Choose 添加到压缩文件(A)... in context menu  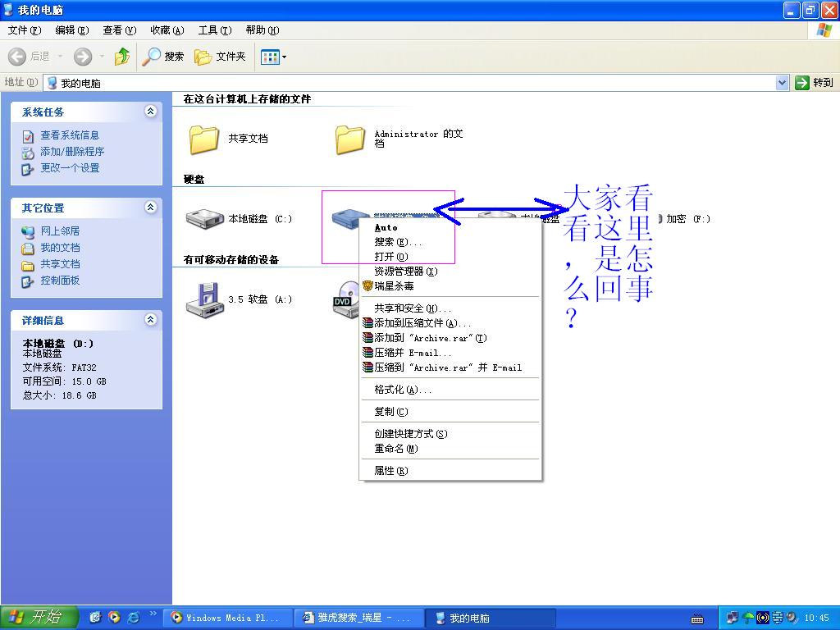coord(450,323)
